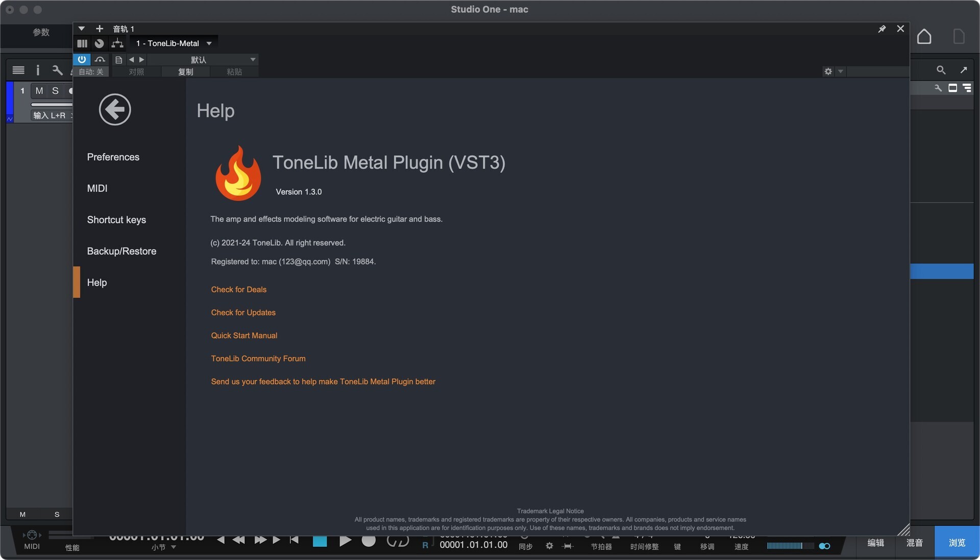
Task: Open the Check for Deals link
Action: click(239, 289)
